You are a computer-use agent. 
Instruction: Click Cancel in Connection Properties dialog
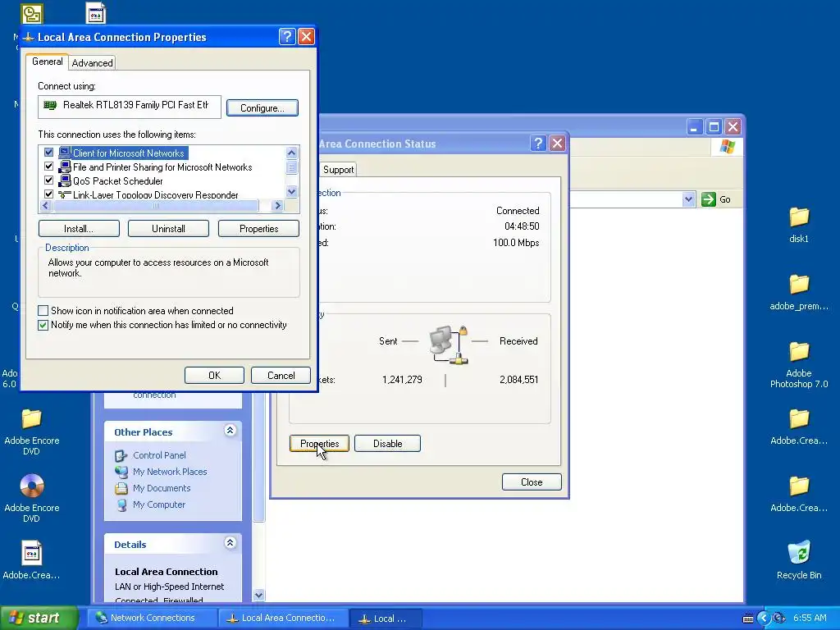pyautogui.click(x=281, y=376)
